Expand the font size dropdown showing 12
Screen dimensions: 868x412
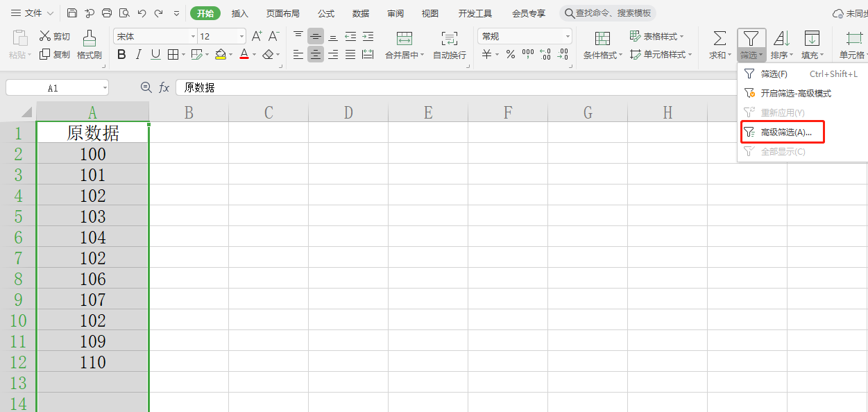[x=241, y=36]
